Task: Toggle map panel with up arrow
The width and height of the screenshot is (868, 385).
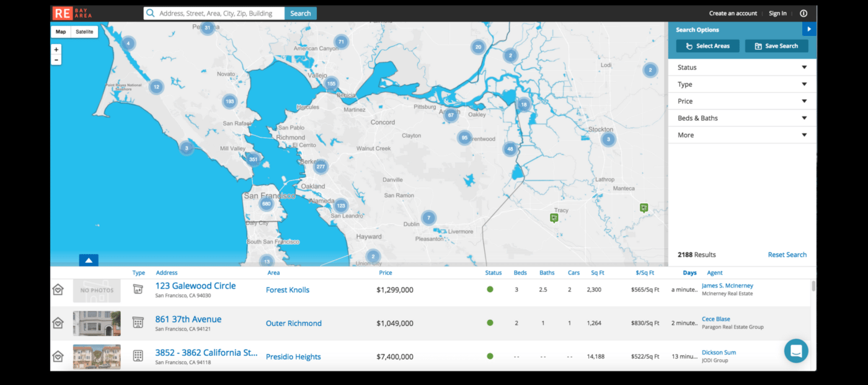Action: click(x=89, y=260)
